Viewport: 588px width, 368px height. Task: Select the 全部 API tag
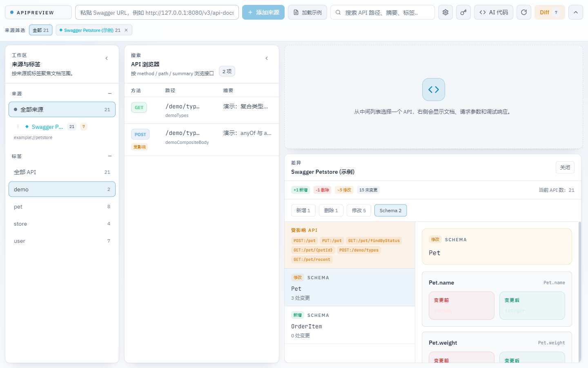[x=62, y=172]
